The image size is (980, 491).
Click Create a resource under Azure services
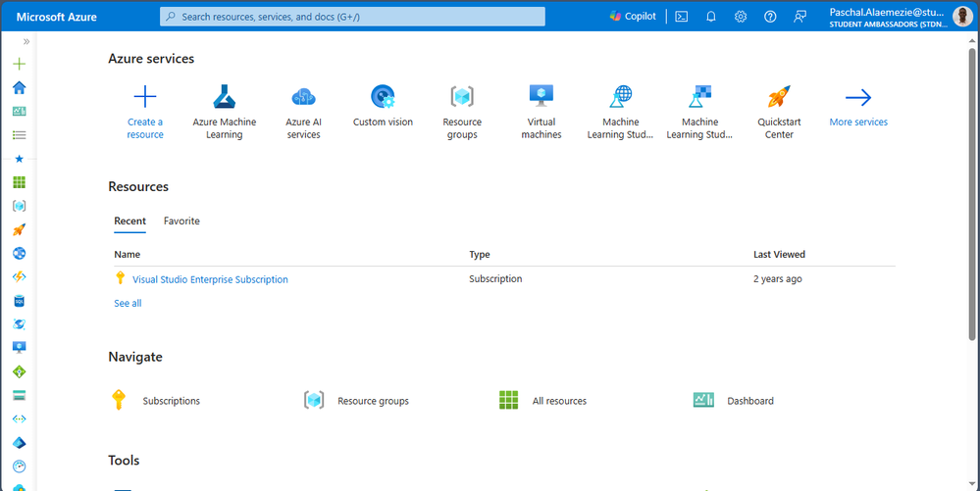(145, 112)
